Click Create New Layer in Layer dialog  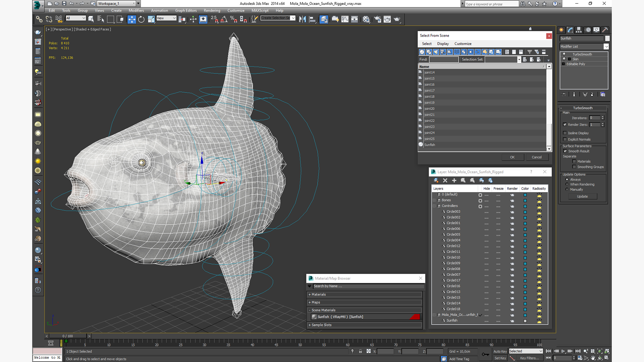[x=436, y=180]
